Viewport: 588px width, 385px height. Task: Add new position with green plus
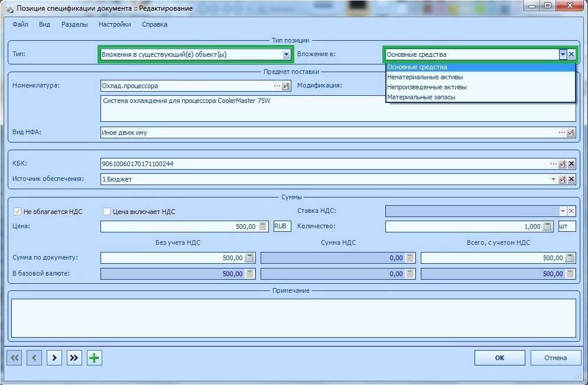point(94,358)
